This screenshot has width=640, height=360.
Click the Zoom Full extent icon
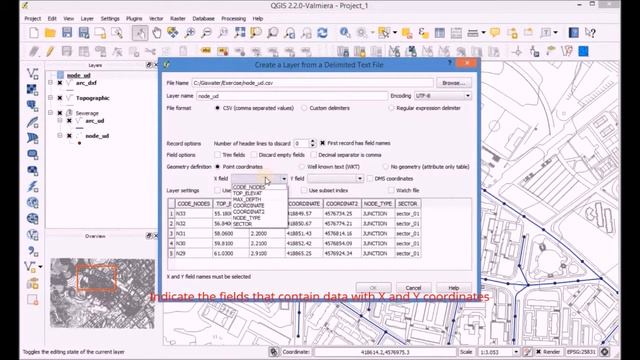[240, 33]
